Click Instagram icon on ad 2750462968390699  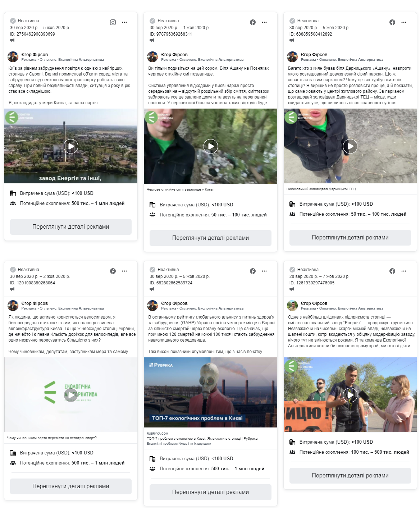coord(113,22)
